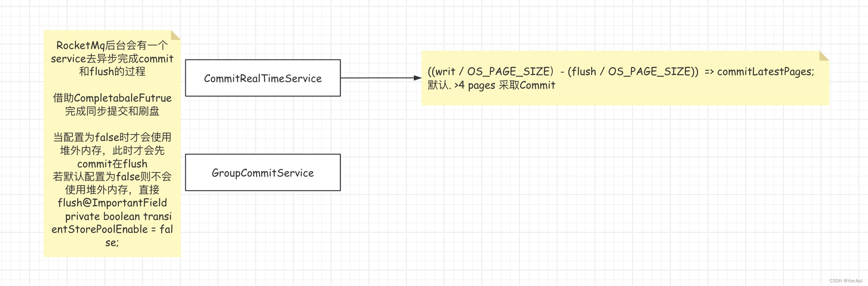Click text 'commit在flush'
The image size is (868, 286).
(x=112, y=164)
